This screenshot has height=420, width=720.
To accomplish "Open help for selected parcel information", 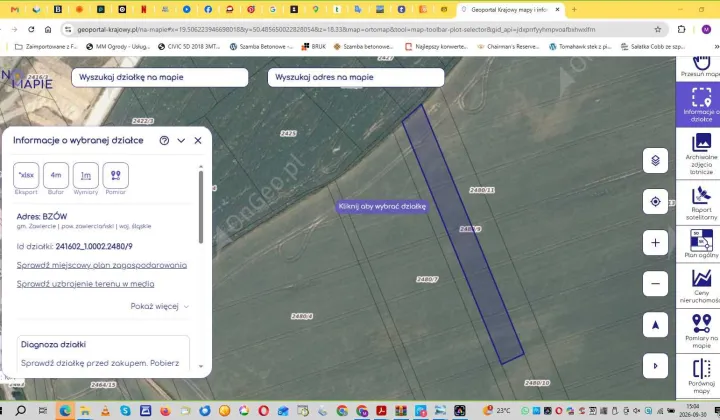I will click(164, 140).
